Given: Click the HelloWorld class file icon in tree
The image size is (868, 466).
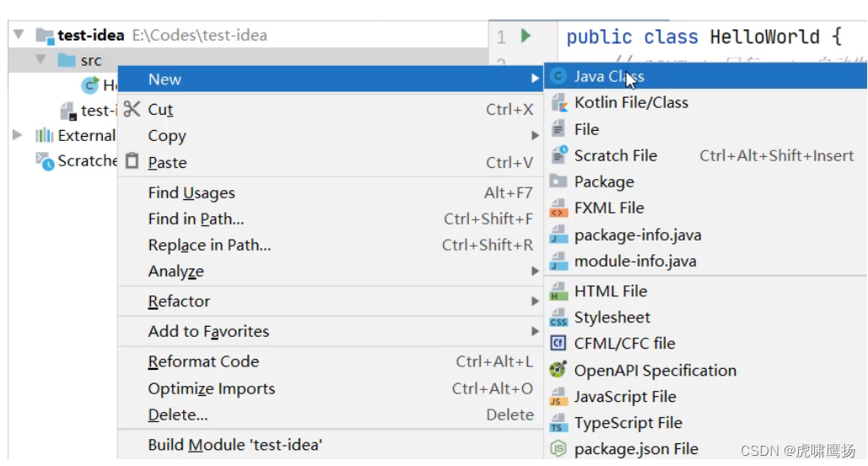Looking at the screenshot, I should [x=89, y=84].
